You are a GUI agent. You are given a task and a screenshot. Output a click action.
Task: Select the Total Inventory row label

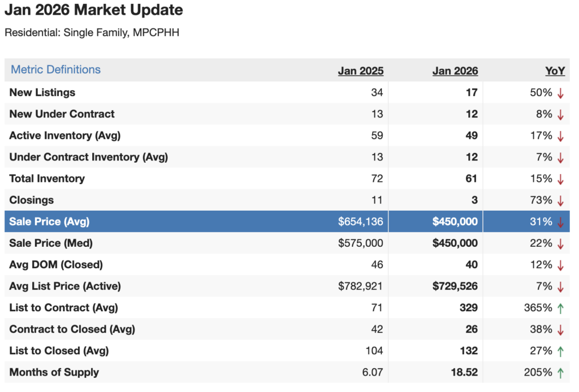point(47,178)
